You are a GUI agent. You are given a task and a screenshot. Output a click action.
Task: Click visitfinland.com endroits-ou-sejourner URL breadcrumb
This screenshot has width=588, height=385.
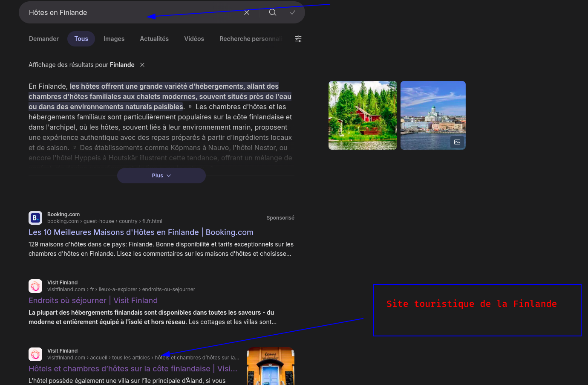point(121,289)
